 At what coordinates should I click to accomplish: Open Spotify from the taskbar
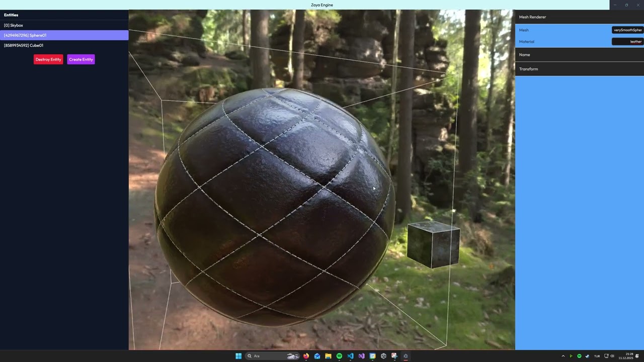click(x=339, y=356)
